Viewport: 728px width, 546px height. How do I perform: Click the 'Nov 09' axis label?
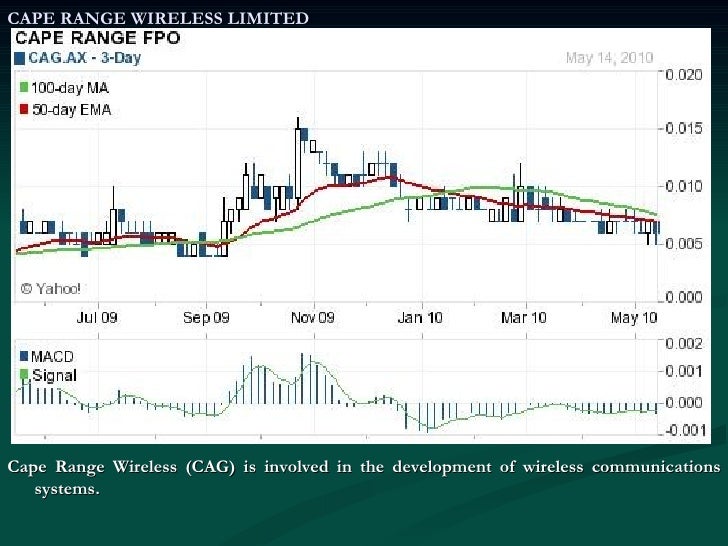pos(312,318)
